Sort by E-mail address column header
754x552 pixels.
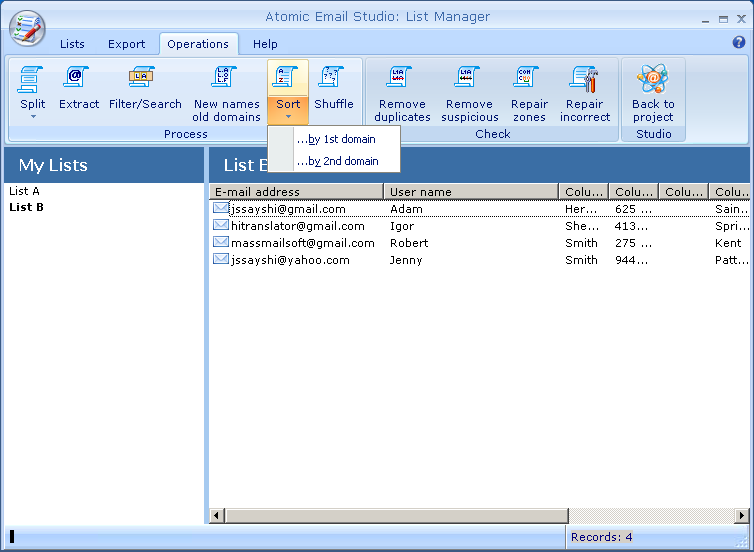tap(296, 191)
